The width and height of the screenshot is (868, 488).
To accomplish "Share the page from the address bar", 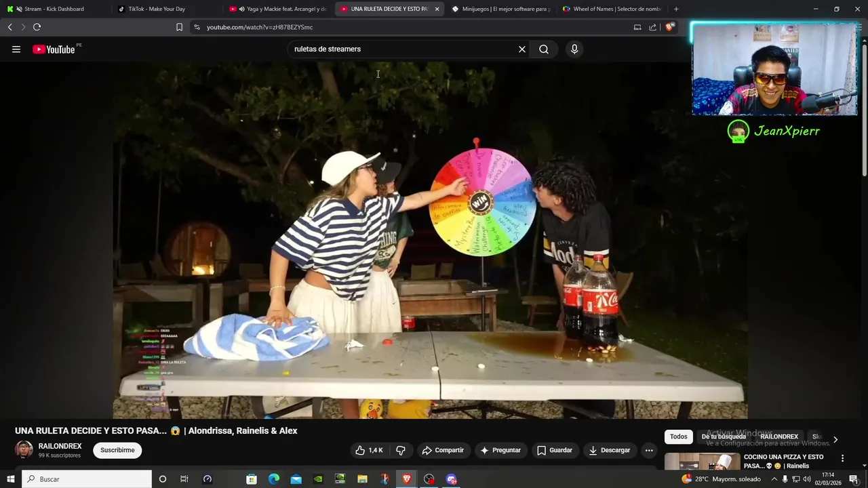I will tap(652, 27).
